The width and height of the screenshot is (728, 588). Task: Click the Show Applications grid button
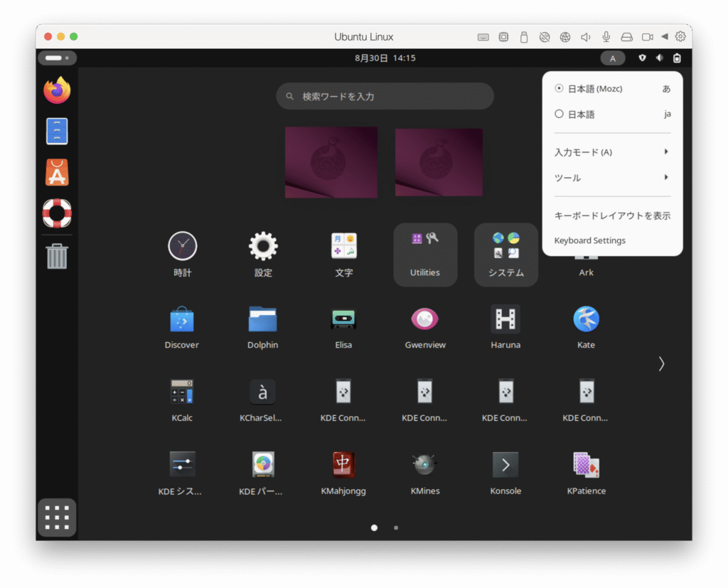coord(57,518)
